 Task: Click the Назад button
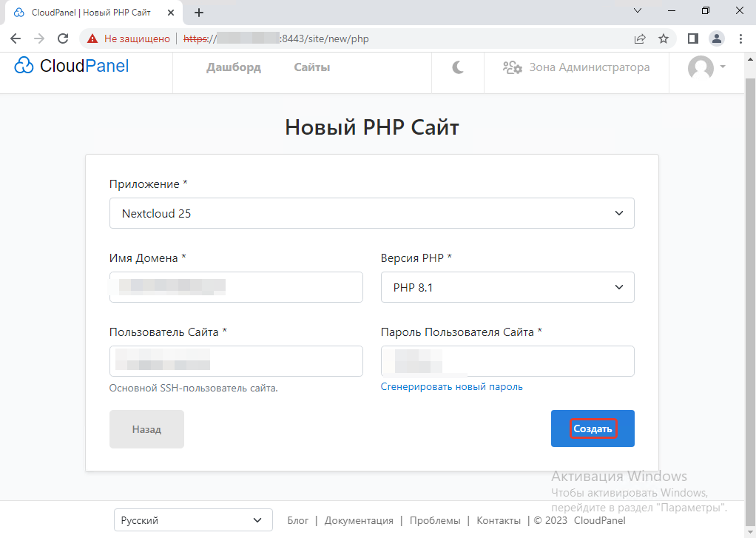[146, 429]
